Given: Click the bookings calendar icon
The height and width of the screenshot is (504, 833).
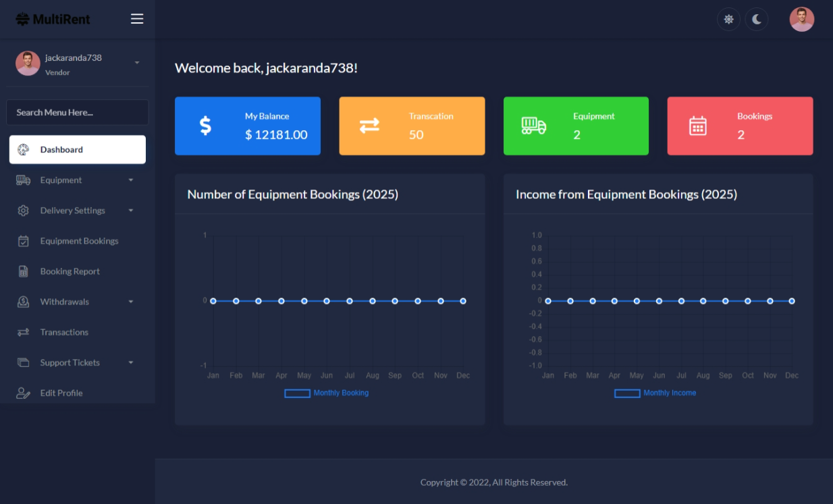Looking at the screenshot, I should [697, 125].
